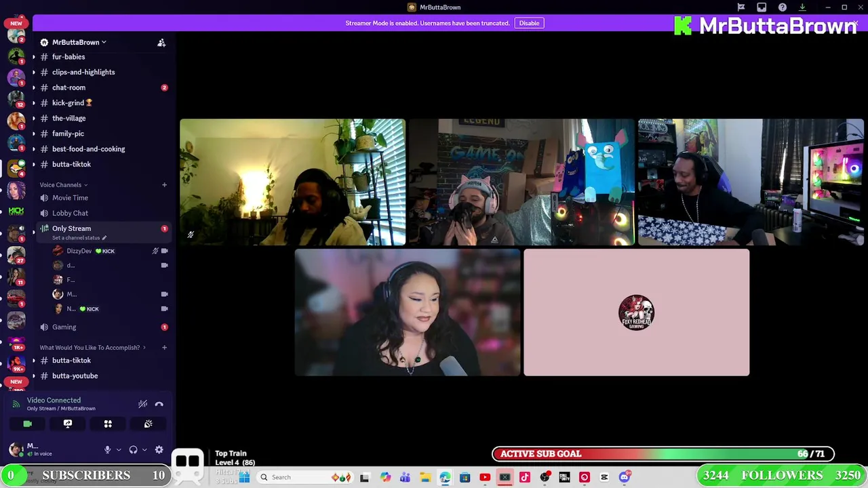Open User Settings gear icon

[159, 449]
